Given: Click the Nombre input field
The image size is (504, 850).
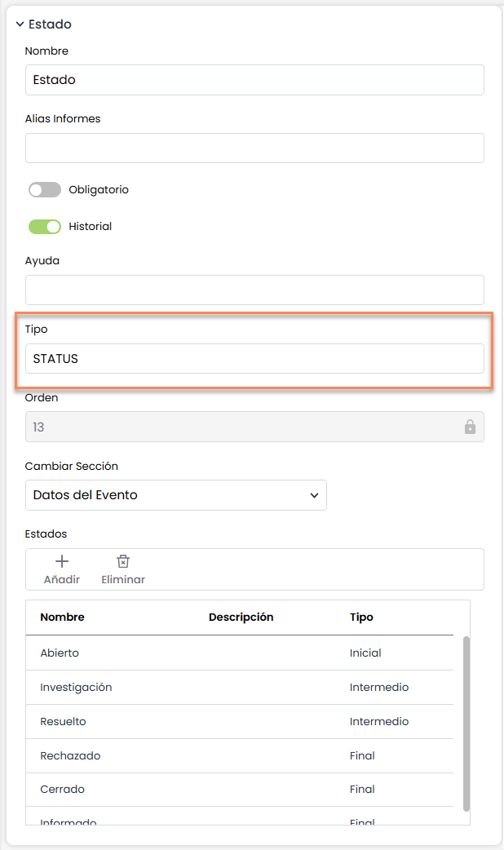Looking at the screenshot, I should 254,80.
